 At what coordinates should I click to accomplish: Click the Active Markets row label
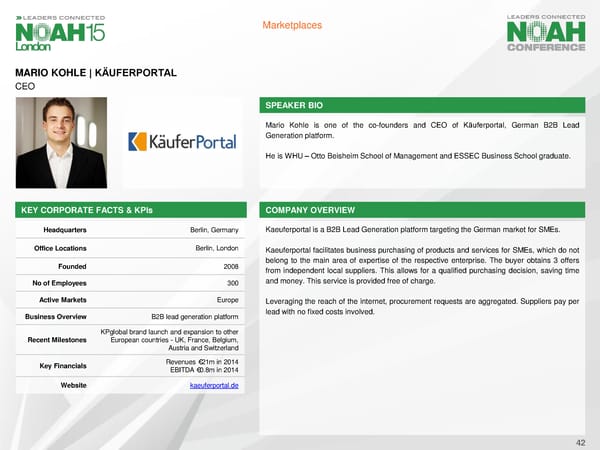pyautogui.click(x=62, y=300)
